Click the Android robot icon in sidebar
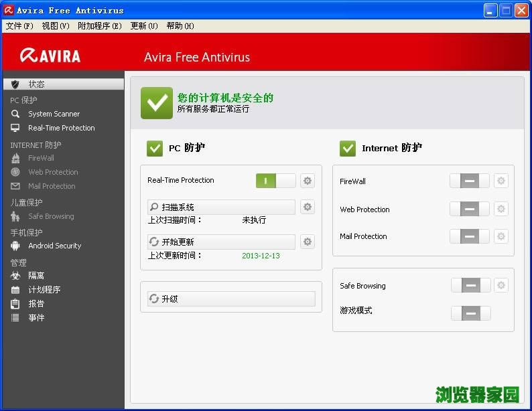532x411 pixels. 15,246
